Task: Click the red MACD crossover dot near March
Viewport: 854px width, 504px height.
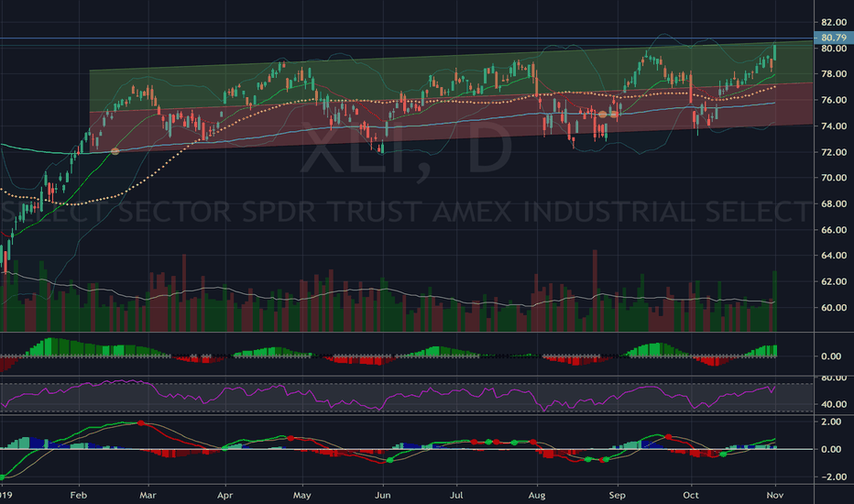Action: click(x=140, y=422)
